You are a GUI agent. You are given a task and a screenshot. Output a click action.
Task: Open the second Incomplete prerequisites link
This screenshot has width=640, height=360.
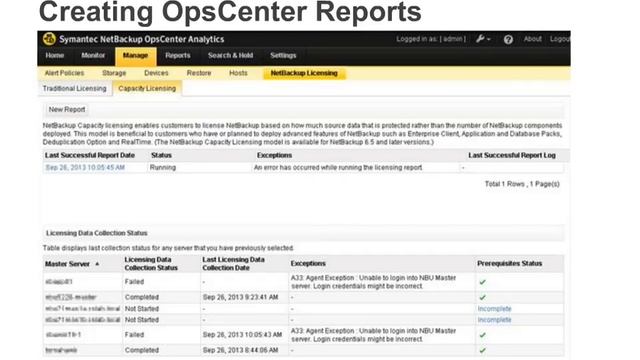(494, 320)
